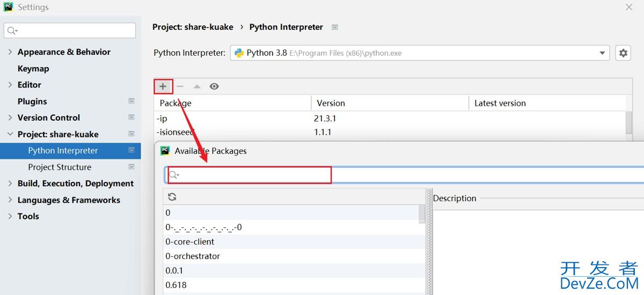Click the reload packages list icon

(x=172, y=197)
